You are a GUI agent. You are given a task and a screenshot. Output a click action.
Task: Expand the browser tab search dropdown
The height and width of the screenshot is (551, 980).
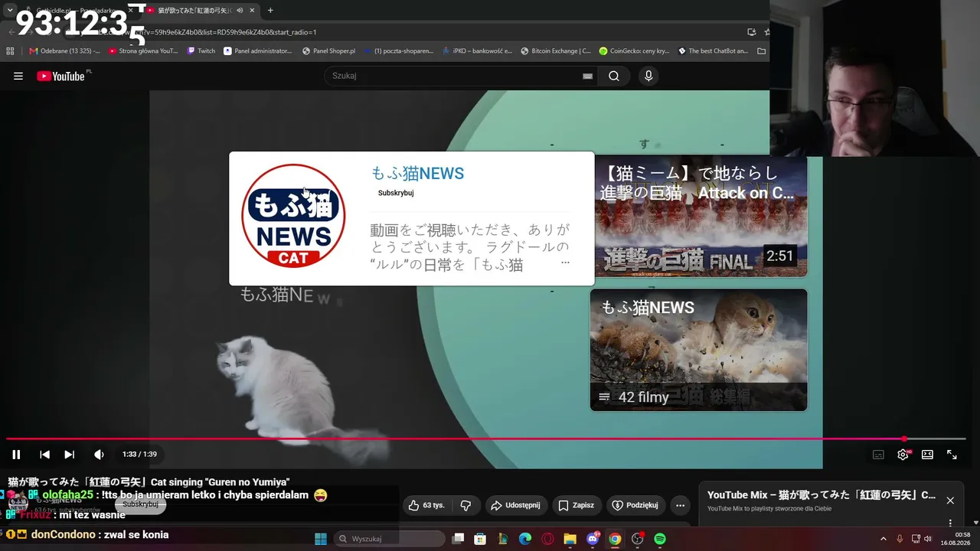point(10,10)
